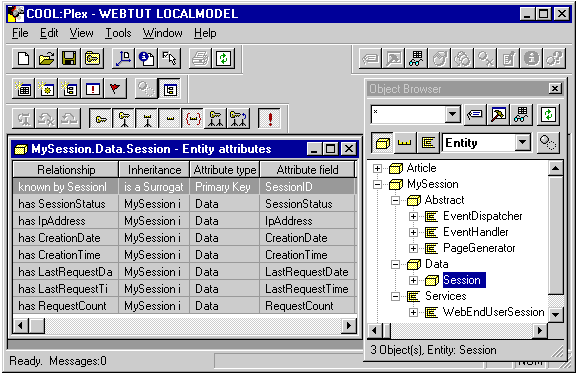Image resolution: width=576 pixels, height=374 pixels.
Task: Click the hammer tool icon in Object Browser
Action: click(498, 115)
